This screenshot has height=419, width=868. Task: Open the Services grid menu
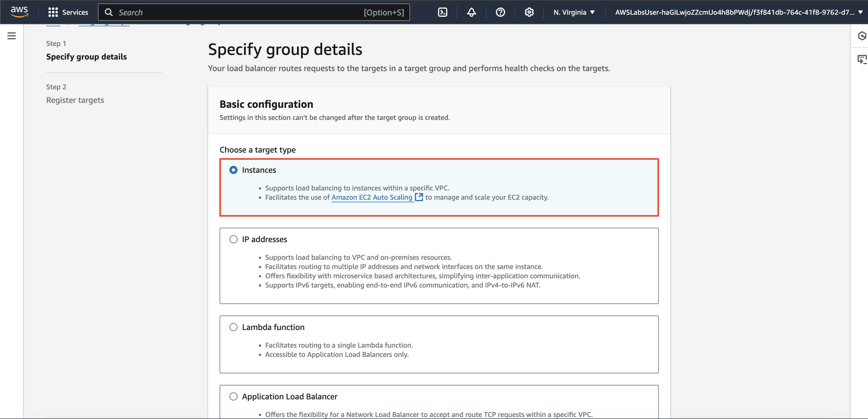tap(53, 12)
